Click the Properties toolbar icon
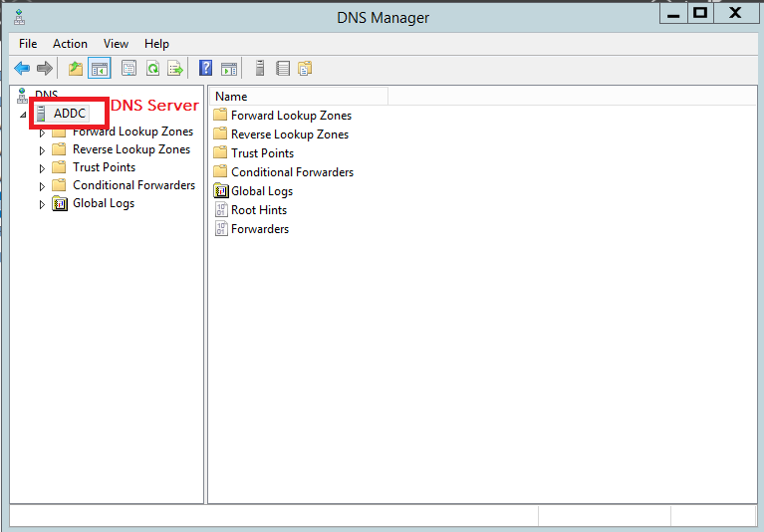This screenshot has height=532, width=764. [x=128, y=69]
